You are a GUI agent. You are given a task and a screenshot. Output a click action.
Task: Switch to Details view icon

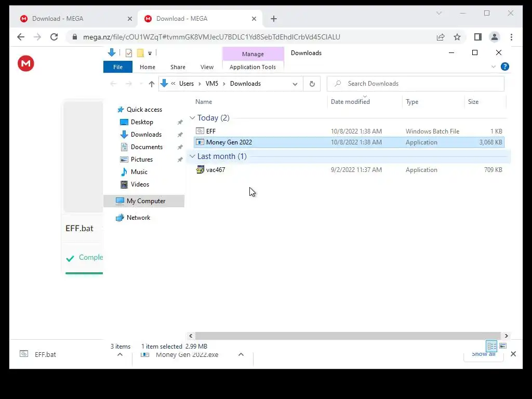491,346
